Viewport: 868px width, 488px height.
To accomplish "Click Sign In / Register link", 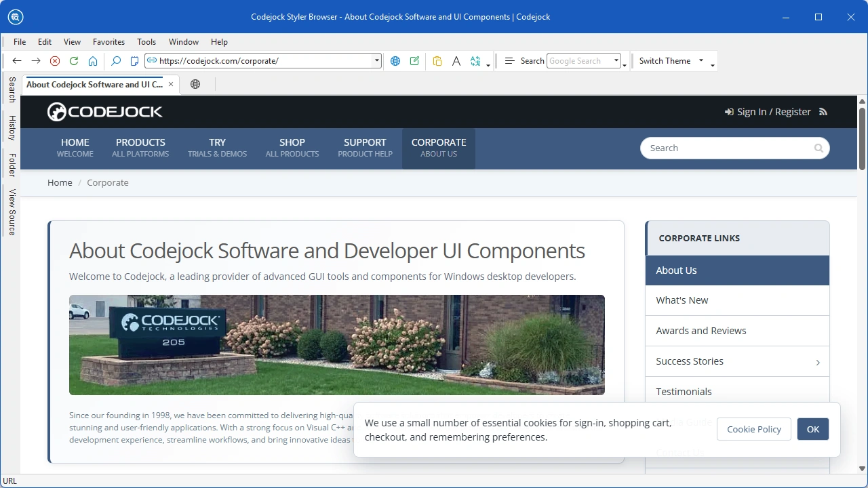I will click(768, 112).
